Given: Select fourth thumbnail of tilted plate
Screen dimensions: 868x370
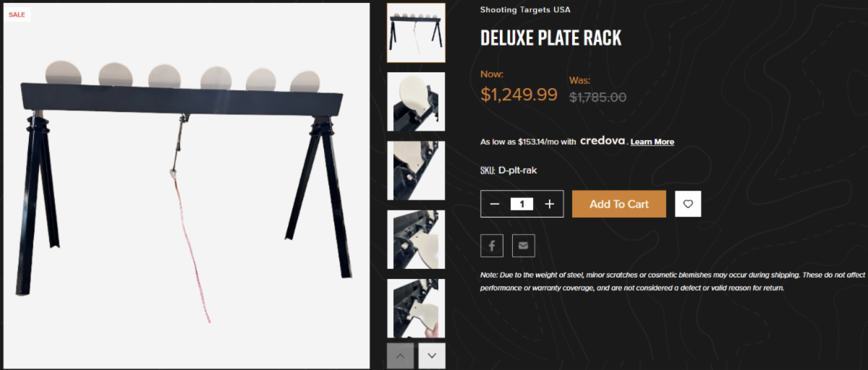Looking at the screenshot, I should (417, 240).
